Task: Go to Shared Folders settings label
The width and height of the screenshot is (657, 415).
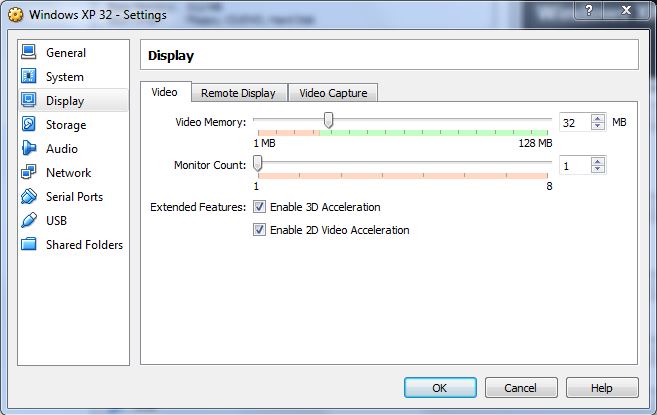Action: (84, 244)
